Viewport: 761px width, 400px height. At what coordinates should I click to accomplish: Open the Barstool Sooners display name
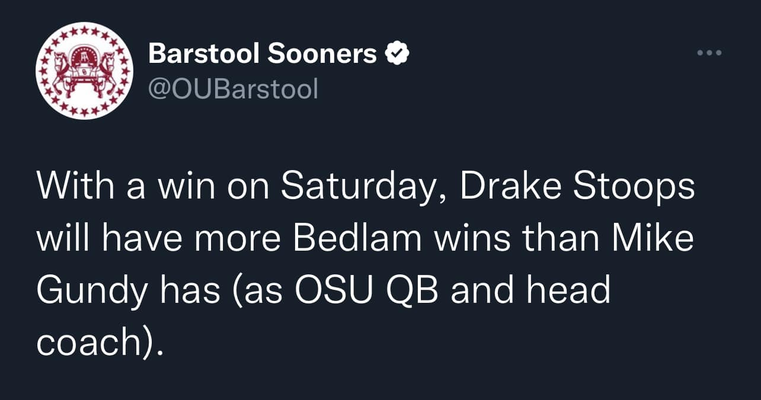(263, 53)
